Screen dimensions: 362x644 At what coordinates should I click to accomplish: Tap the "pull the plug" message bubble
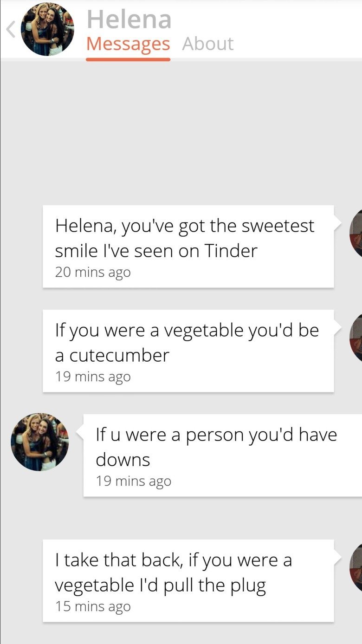(x=188, y=580)
